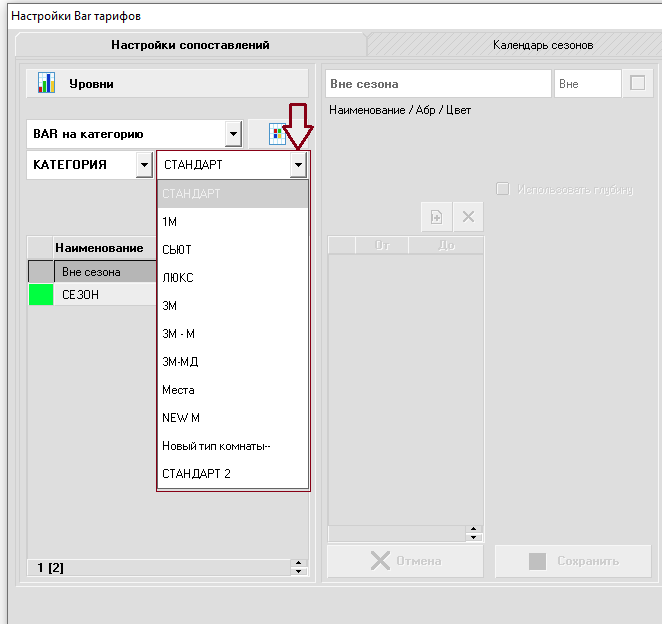Collapse the СТАНДАРТ room type dropdown
The width and height of the screenshot is (662, 624).
pos(297,165)
